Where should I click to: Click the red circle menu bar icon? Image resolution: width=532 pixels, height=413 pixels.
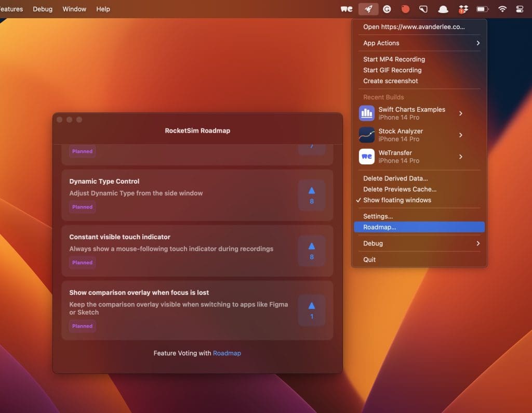tap(405, 9)
